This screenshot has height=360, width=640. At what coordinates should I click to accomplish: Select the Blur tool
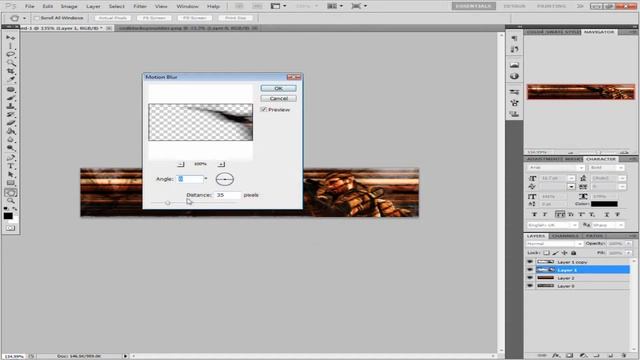point(10,140)
